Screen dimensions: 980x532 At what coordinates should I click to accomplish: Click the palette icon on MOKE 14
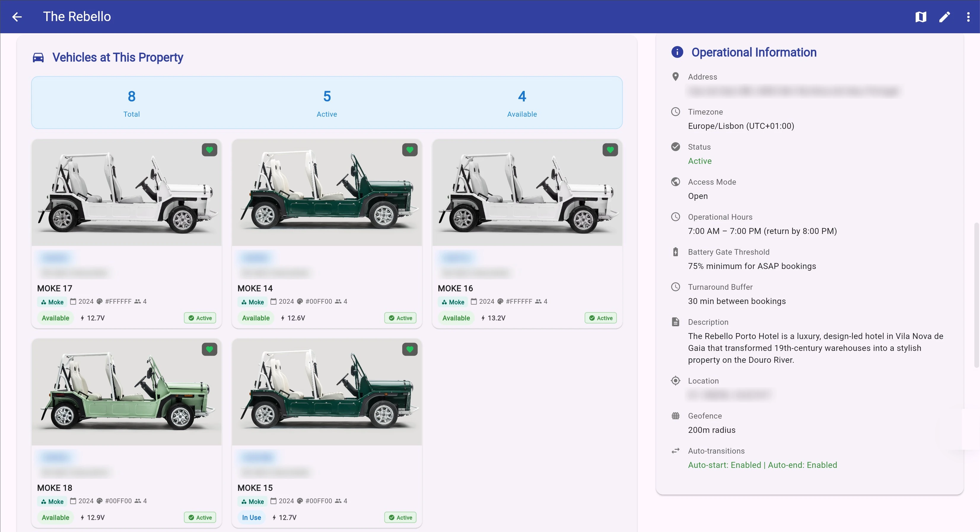coord(300,301)
